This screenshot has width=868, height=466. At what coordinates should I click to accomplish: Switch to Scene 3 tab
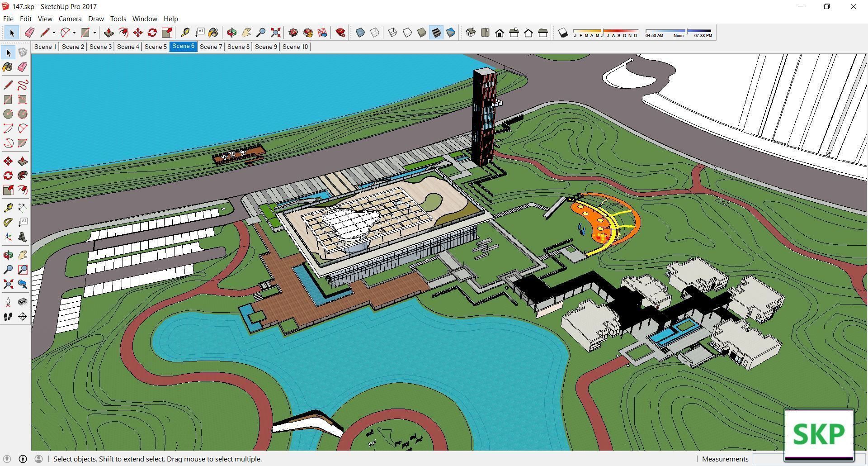(x=100, y=47)
